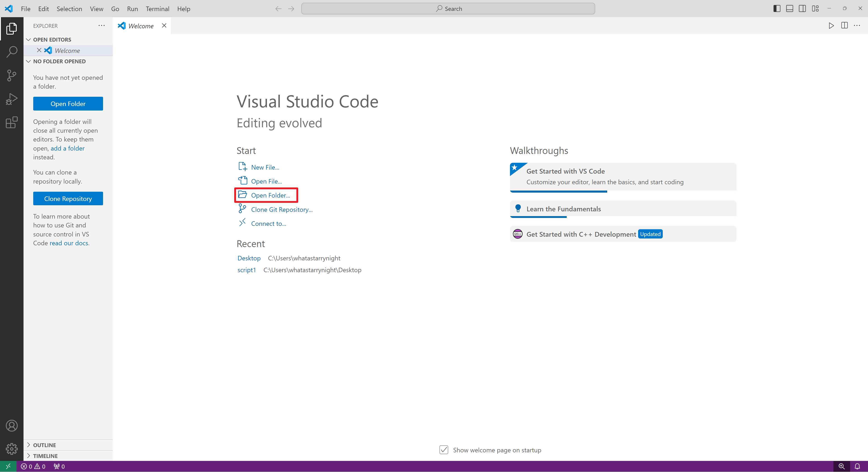Open the Manage gear menu
868x472 pixels.
point(12,449)
